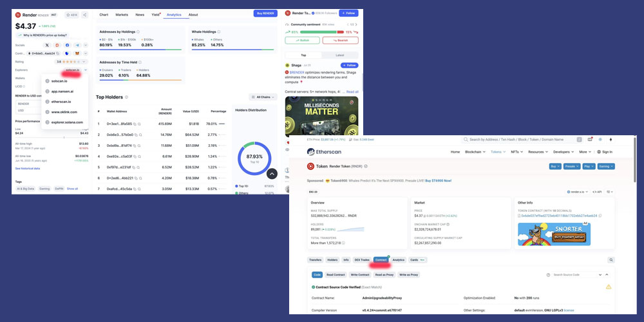Select etherscan.io from the explorers list
This screenshot has width=644, height=322.
coord(61,101)
